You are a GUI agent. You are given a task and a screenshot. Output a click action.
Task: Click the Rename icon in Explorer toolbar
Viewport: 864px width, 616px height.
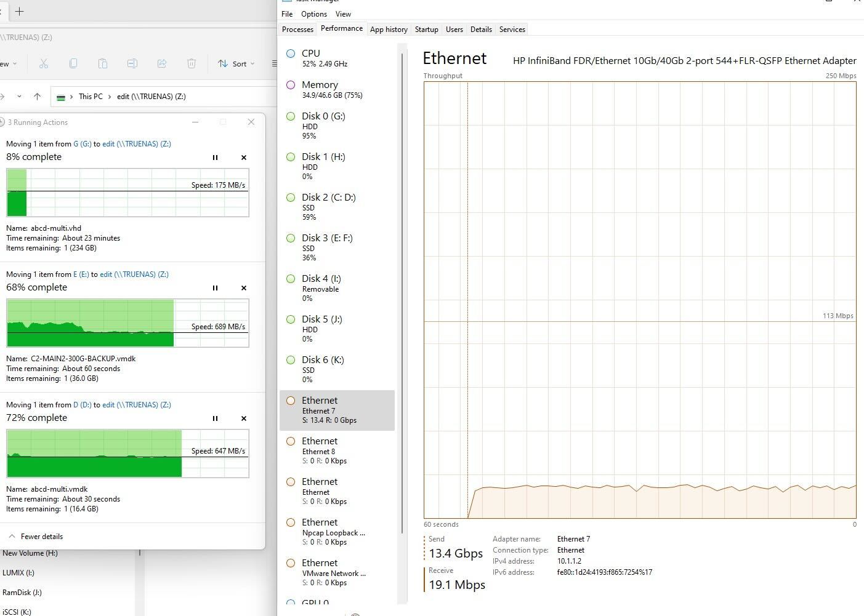pyautogui.click(x=132, y=63)
